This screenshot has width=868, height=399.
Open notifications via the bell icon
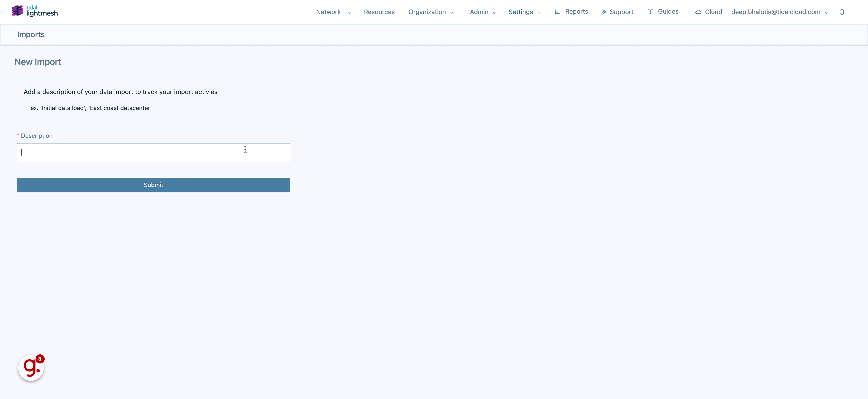(x=842, y=12)
